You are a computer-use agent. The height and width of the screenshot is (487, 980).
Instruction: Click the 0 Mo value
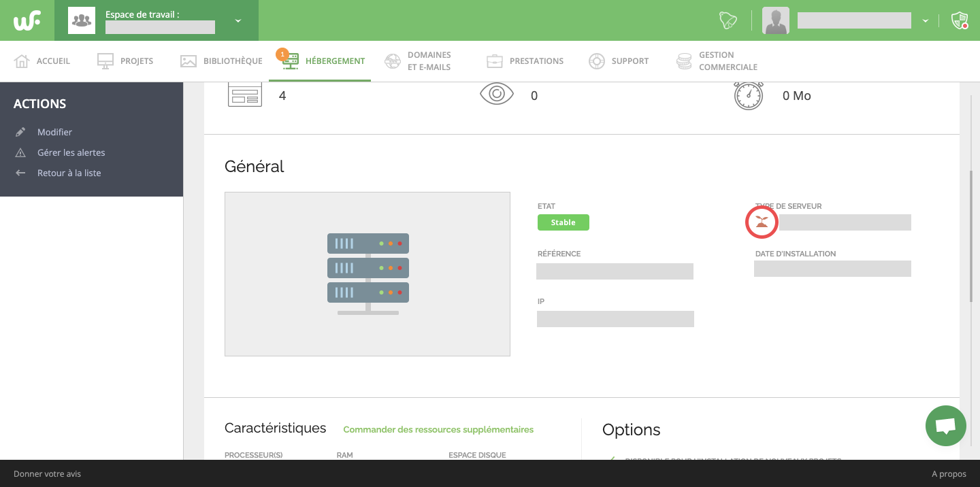(x=797, y=96)
